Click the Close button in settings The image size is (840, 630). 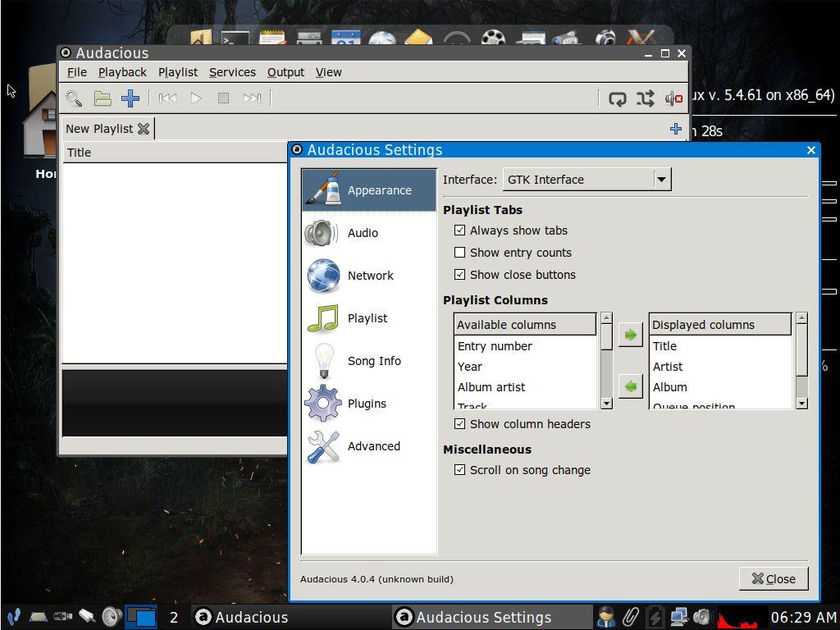[x=773, y=578]
